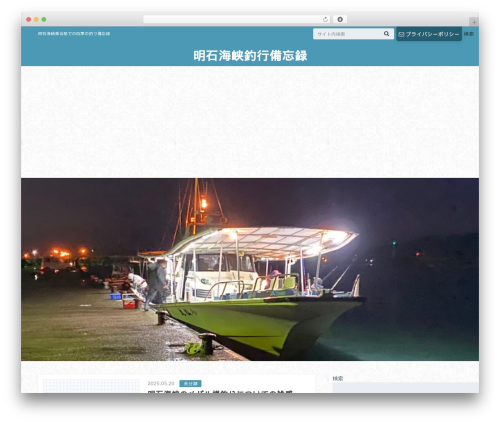
Task: Focus the サイト内検索 search field
Action: 348,34
